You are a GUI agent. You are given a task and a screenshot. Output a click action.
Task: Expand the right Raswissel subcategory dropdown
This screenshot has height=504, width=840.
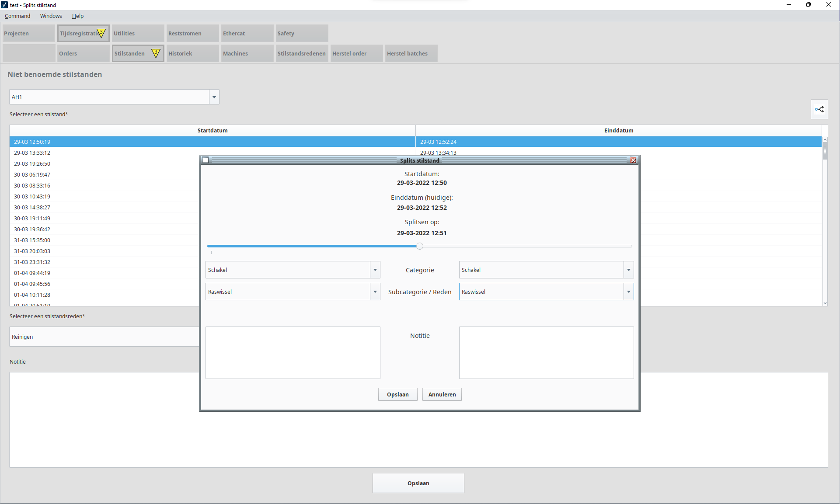click(x=628, y=292)
